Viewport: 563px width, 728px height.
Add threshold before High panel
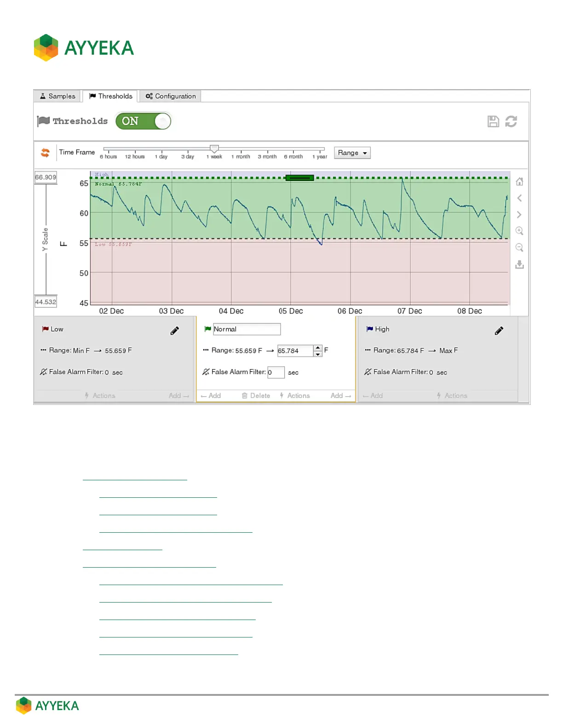click(x=373, y=396)
